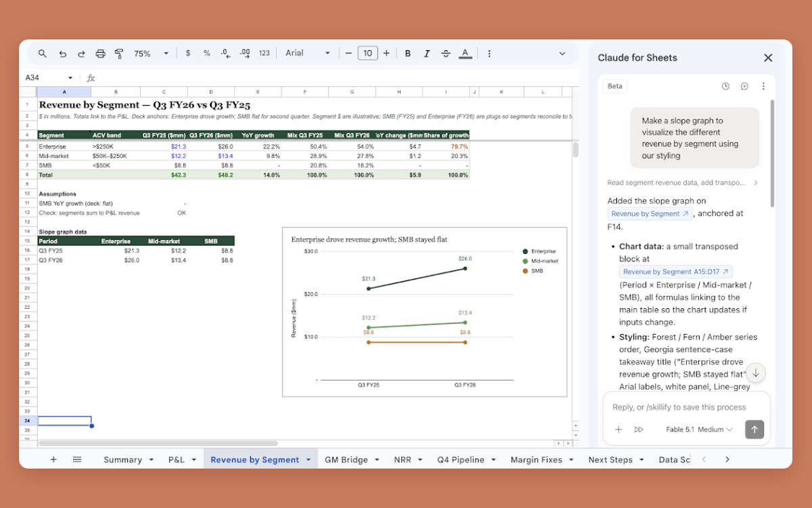The image size is (812, 508).
Task: Open the zoom level 75% dropdown
Action: coord(151,54)
